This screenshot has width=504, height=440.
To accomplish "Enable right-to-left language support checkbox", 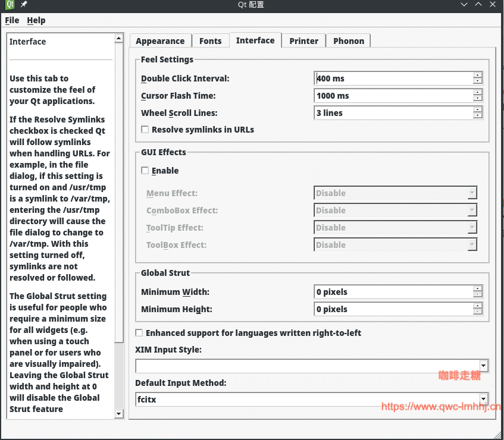I will 139,333.
